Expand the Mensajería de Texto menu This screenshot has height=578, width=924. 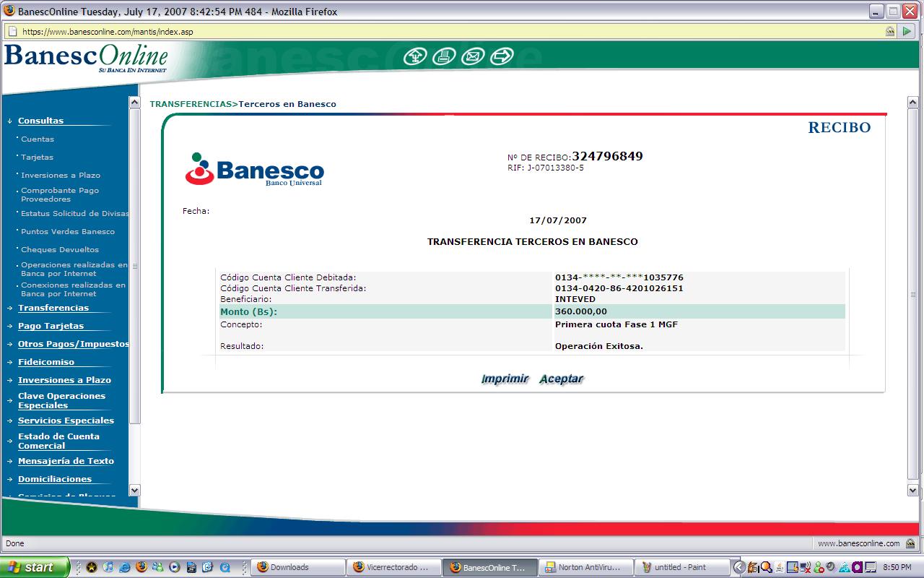(66, 461)
